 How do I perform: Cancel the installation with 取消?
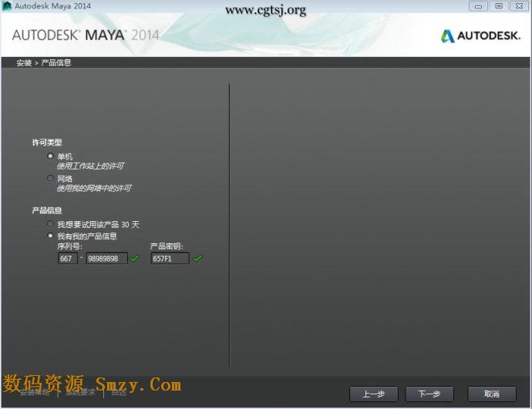[492, 394]
